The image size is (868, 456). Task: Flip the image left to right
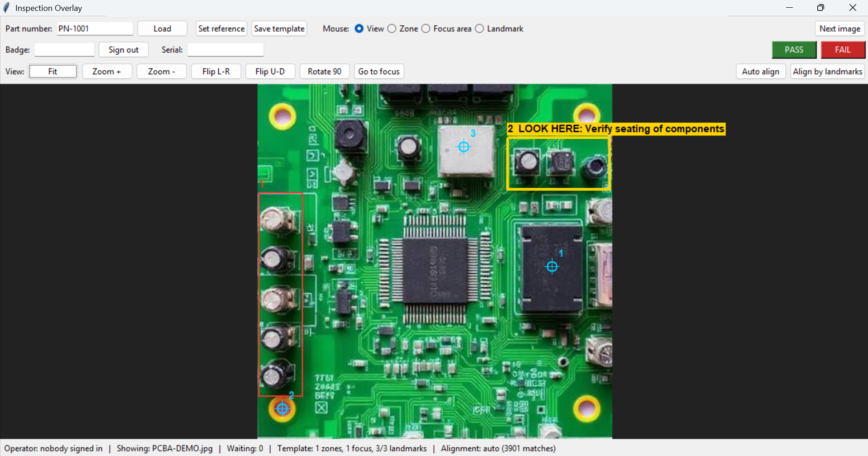(x=216, y=72)
